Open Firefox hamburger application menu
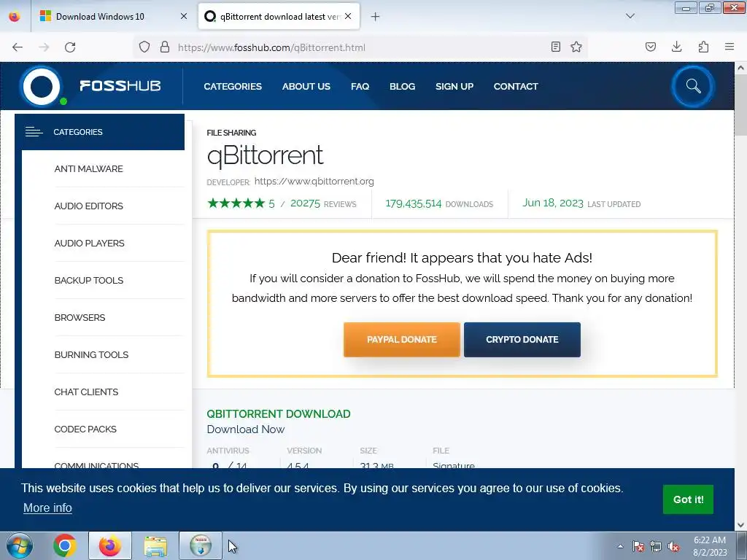 click(x=729, y=47)
